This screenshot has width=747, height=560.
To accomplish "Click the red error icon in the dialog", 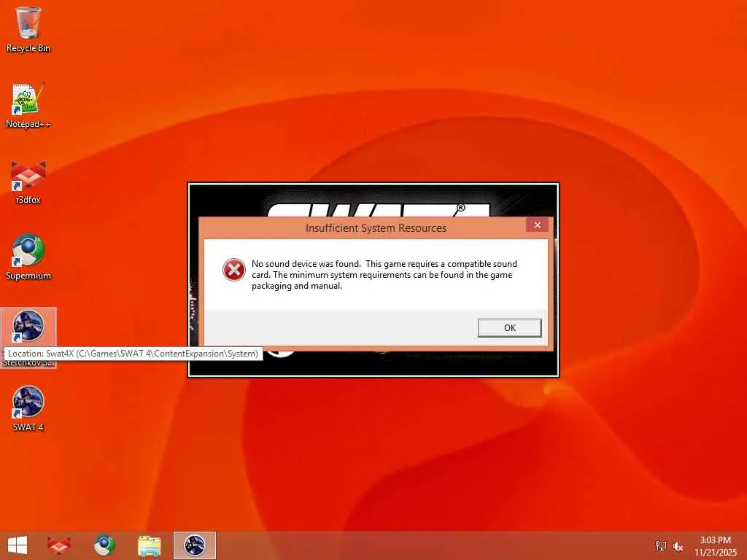I will (234, 270).
